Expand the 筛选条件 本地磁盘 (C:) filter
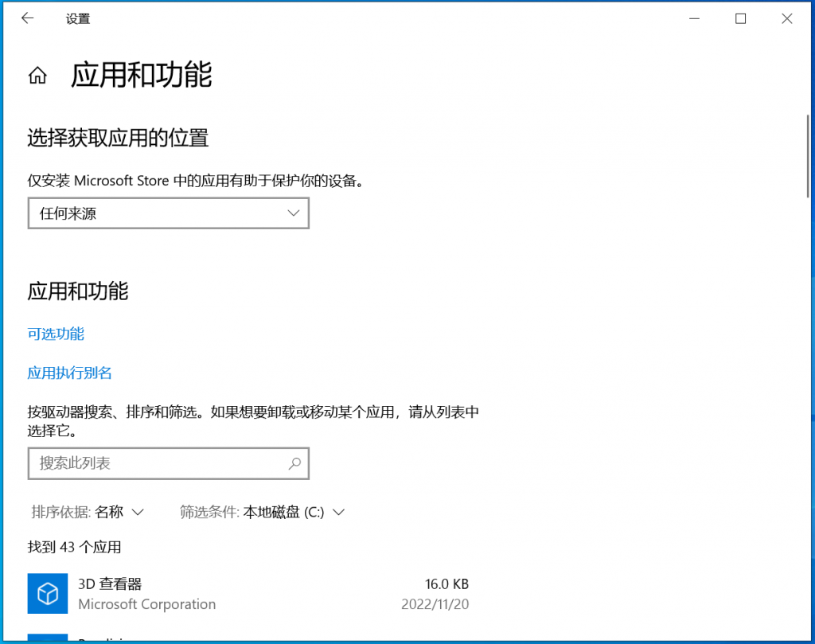Viewport: 815px width, 644px height. click(263, 512)
